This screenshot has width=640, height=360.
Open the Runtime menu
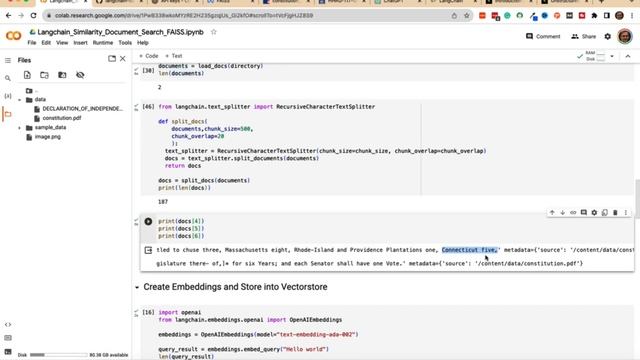coord(103,43)
